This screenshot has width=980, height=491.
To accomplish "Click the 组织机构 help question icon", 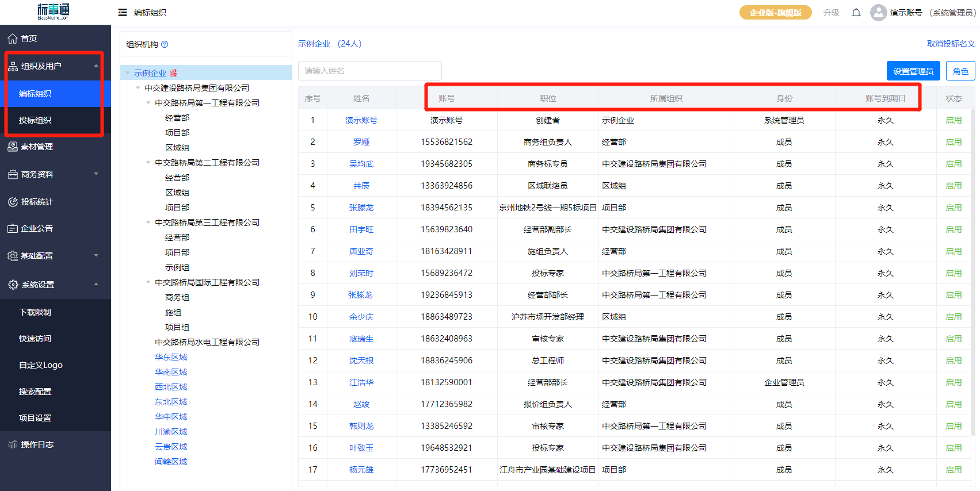I will click(x=165, y=44).
